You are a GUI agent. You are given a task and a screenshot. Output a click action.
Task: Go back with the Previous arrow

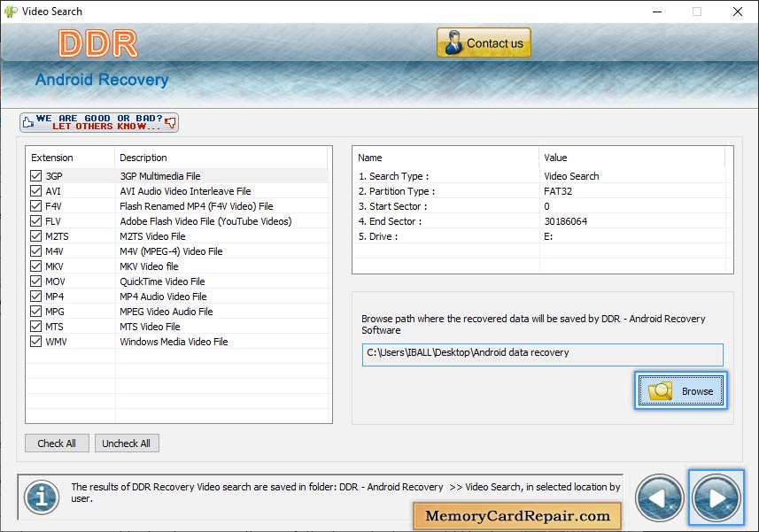pos(659,497)
